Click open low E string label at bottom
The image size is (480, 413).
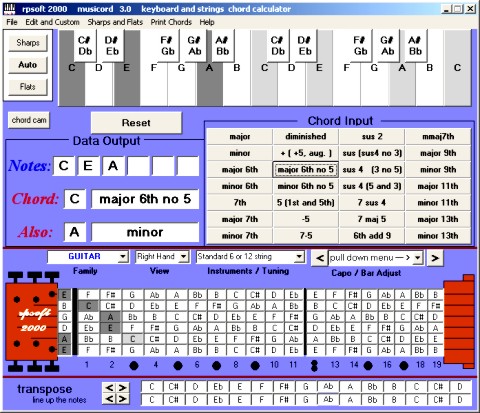tap(64, 350)
